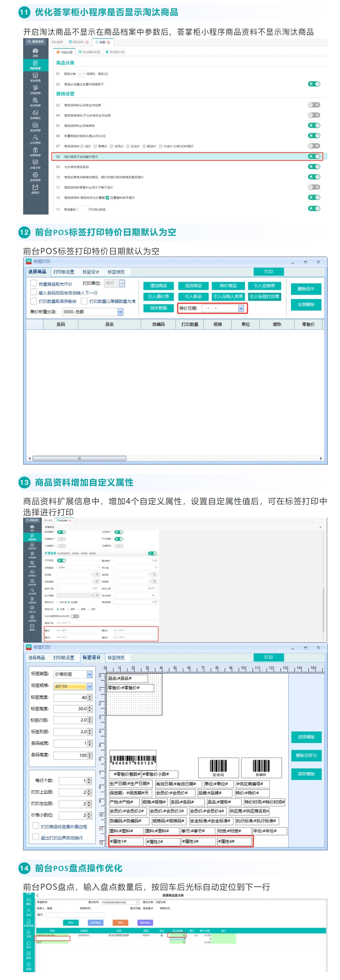Click 模板另存为 button
This screenshot has height=980, width=340.
pos(306,755)
